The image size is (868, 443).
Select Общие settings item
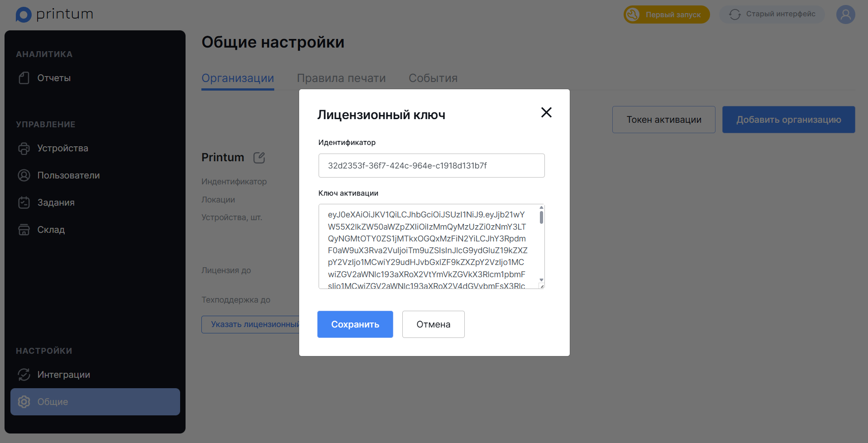[95, 402]
